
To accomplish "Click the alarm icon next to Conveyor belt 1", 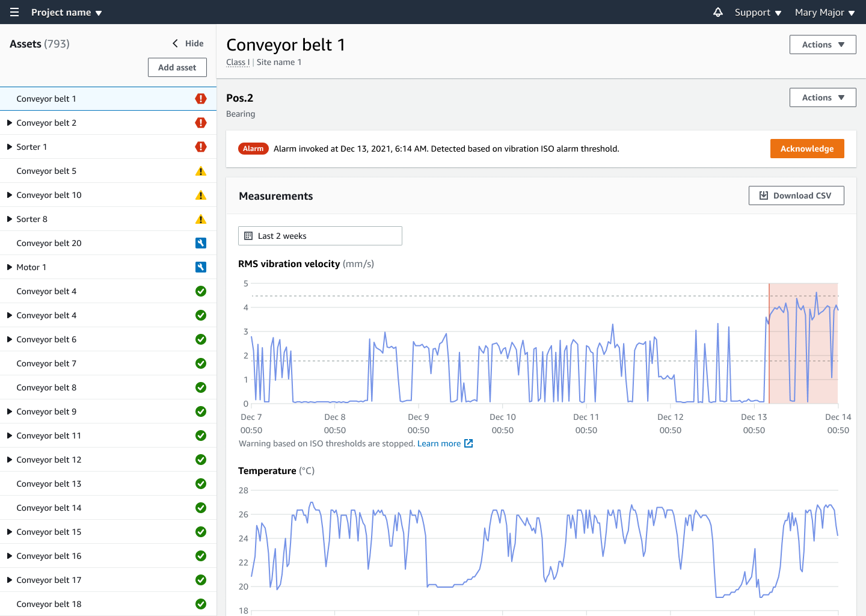I will tap(201, 98).
